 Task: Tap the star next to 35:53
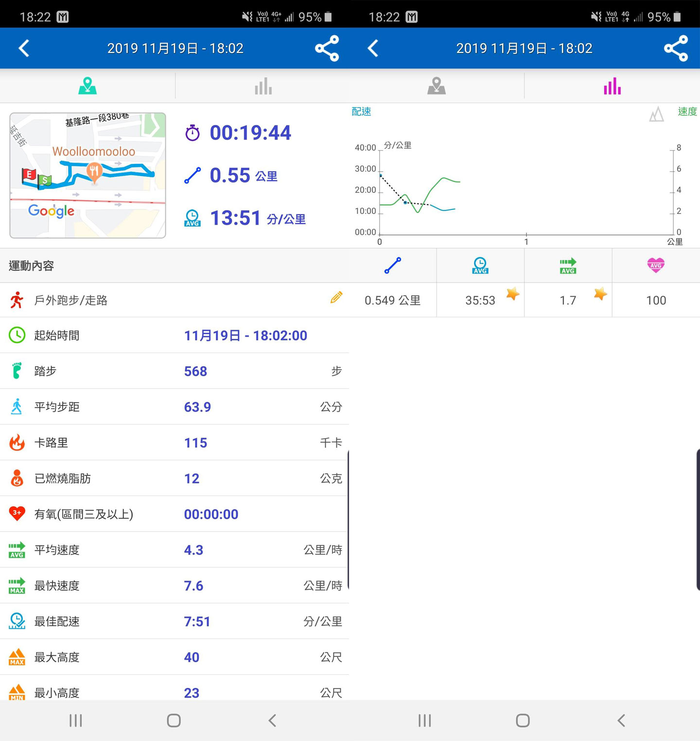pyautogui.click(x=513, y=294)
